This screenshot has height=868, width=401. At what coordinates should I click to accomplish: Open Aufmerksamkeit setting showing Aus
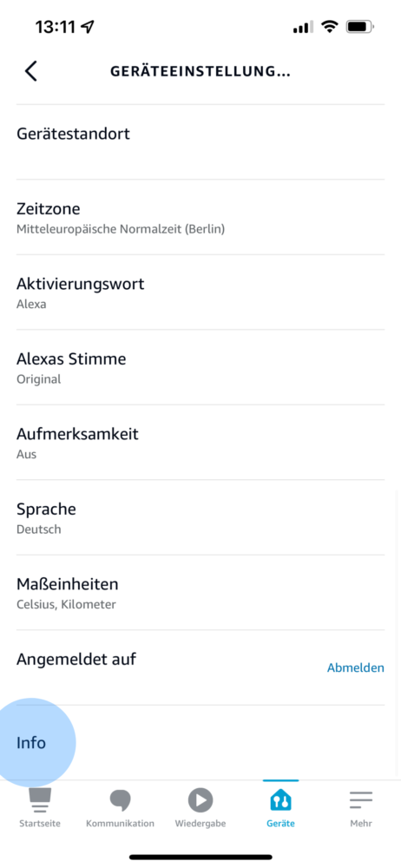pyautogui.click(x=200, y=443)
